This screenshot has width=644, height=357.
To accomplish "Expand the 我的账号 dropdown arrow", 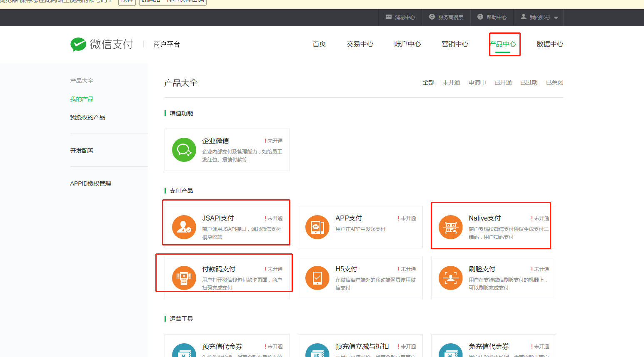I will click(556, 18).
